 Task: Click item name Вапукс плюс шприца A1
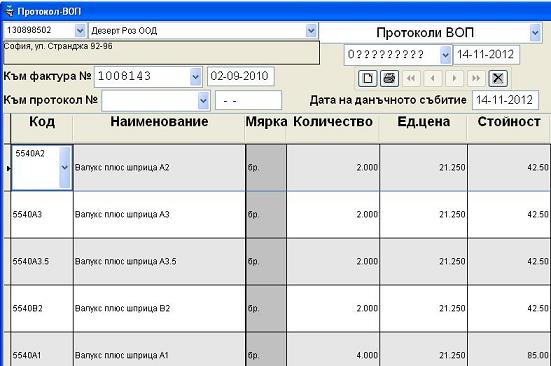[x=159, y=350]
